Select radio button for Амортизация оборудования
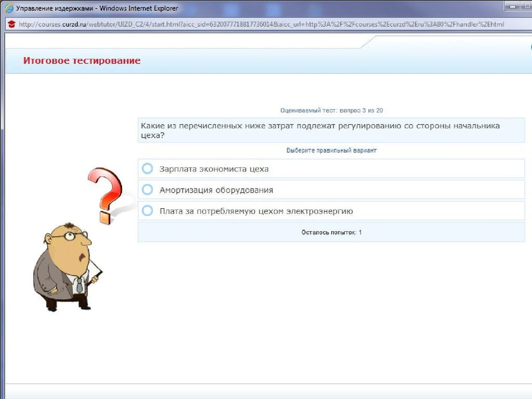 pyautogui.click(x=147, y=190)
